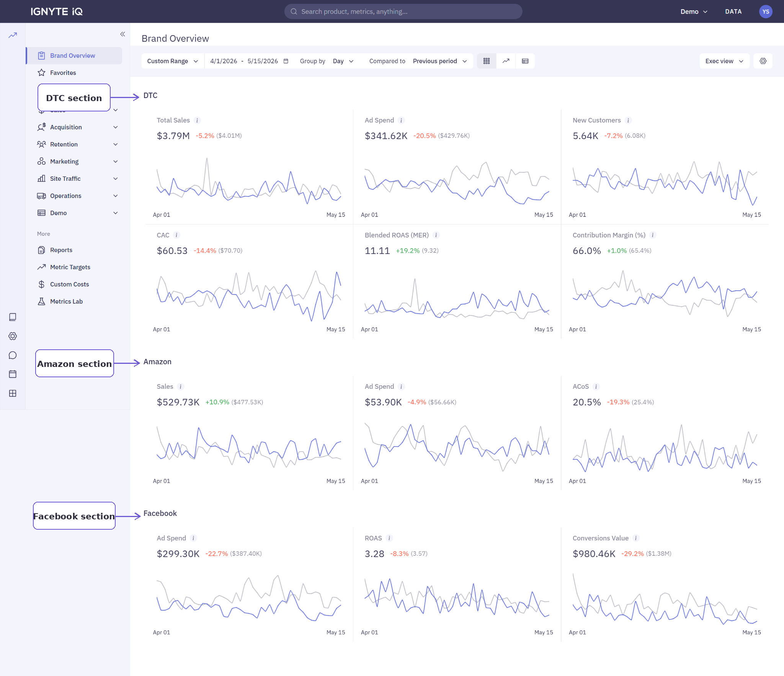
Task: Click the Amazon Sales sparkline chart
Action: (x=249, y=447)
